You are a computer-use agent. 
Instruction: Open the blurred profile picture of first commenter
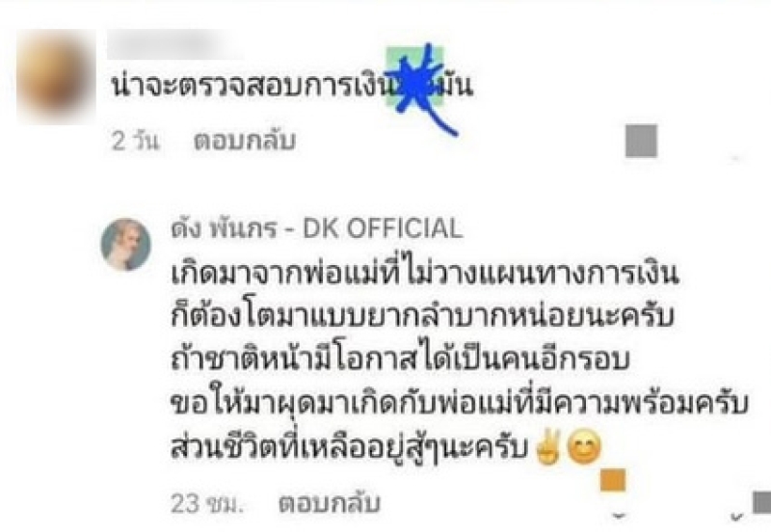[x=56, y=77]
